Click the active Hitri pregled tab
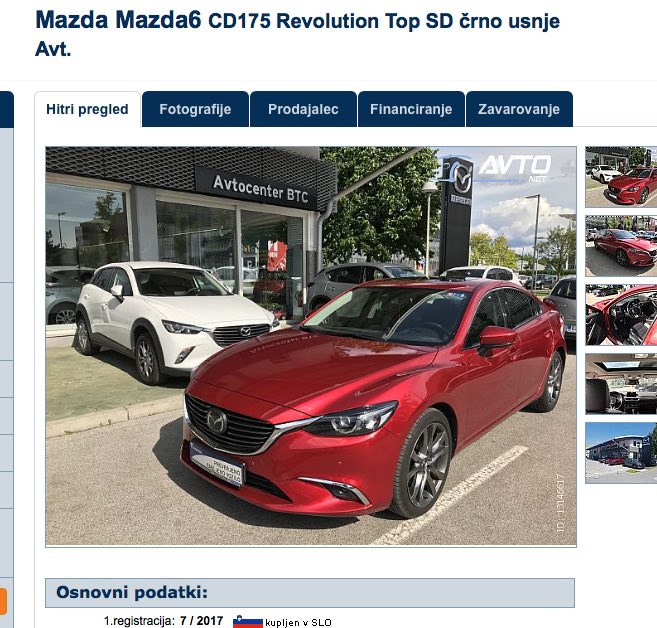657x628 pixels. click(87, 109)
